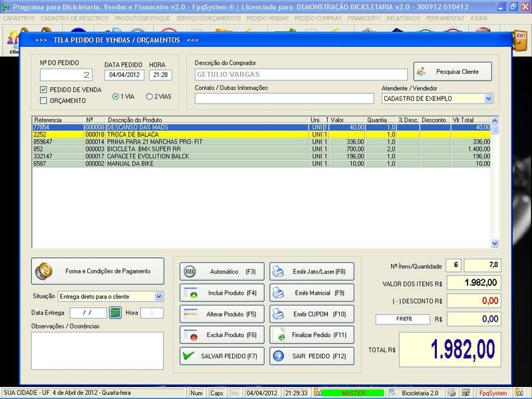This screenshot has height=399, width=532.
Task: Open the Atendente / Vendedor dropdown
Action: (488, 98)
